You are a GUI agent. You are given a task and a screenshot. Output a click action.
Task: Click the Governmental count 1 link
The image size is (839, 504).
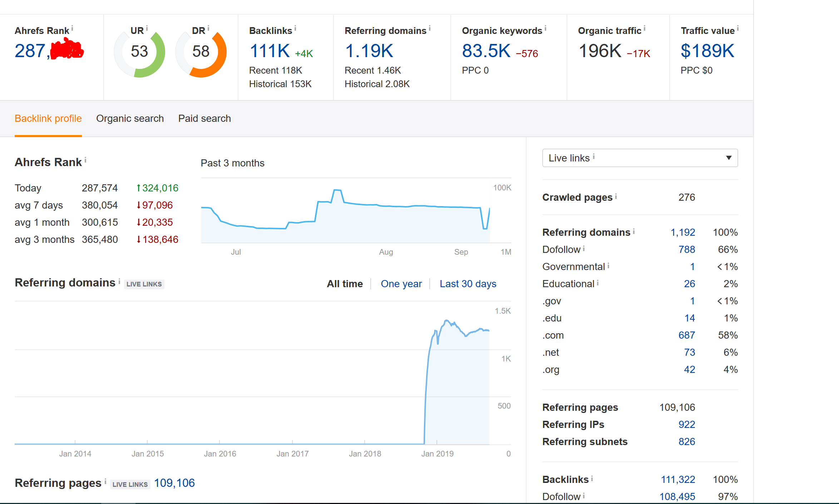point(692,267)
